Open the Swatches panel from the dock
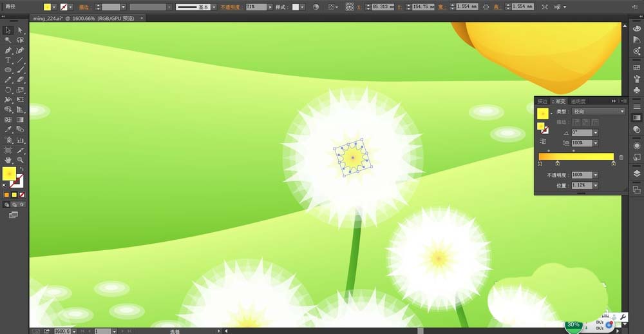This screenshot has width=644, height=334. click(637, 68)
